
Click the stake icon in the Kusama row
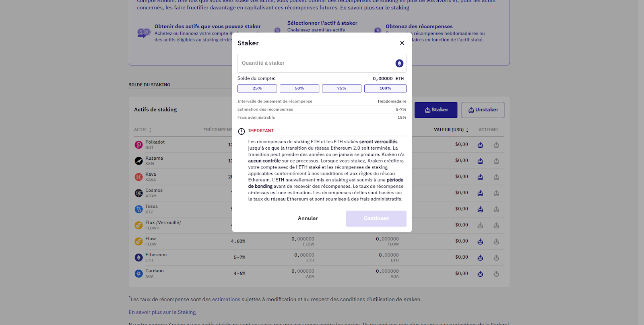tap(480, 161)
